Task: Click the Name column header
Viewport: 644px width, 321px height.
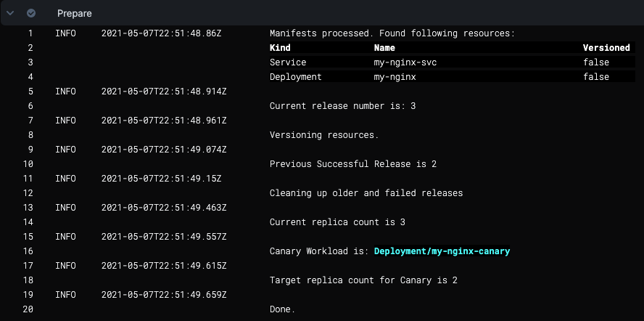Action: coord(384,48)
